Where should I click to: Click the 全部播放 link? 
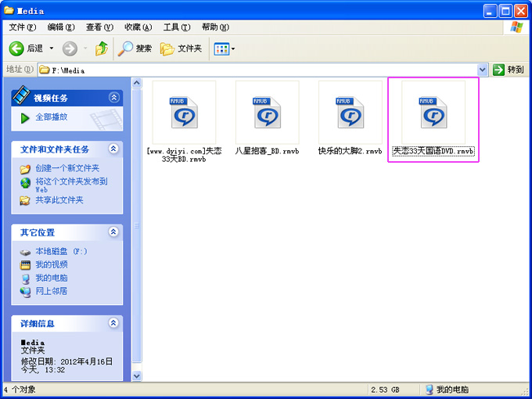point(52,117)
